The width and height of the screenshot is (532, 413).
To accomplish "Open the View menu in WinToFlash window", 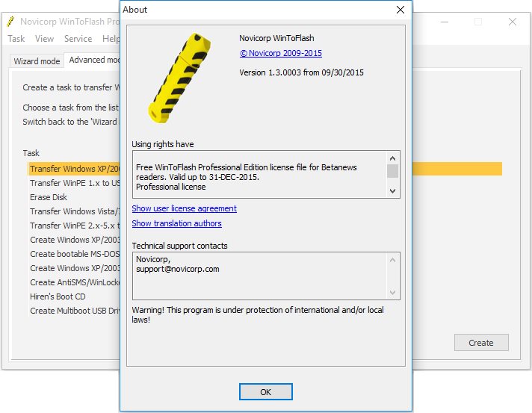I will coord(44,39).
